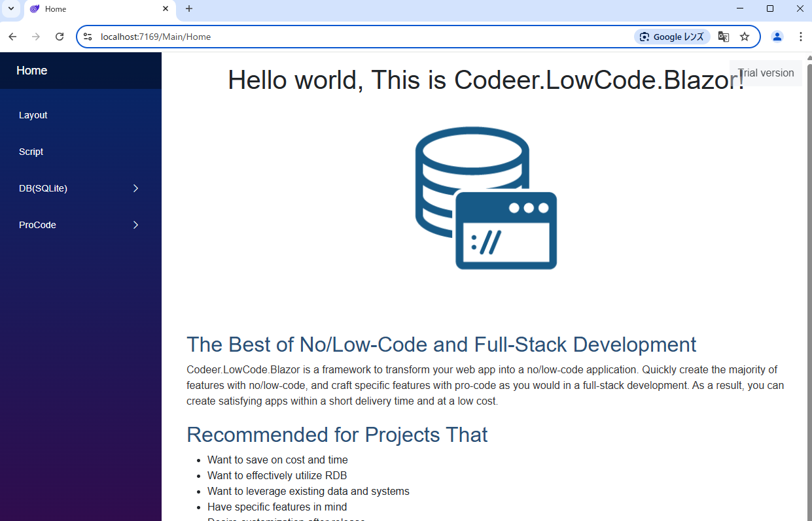
Task: Click bullet Want to save on cost and time
Action: point(277,460)
